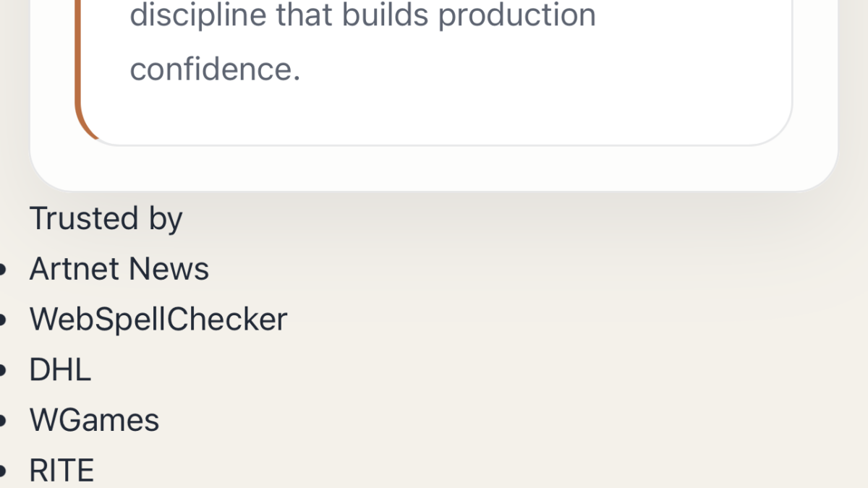The width and height of the screenshot is (868, 488).
Task: Click empty white area below "confidence." text
Action: [434, 114]
